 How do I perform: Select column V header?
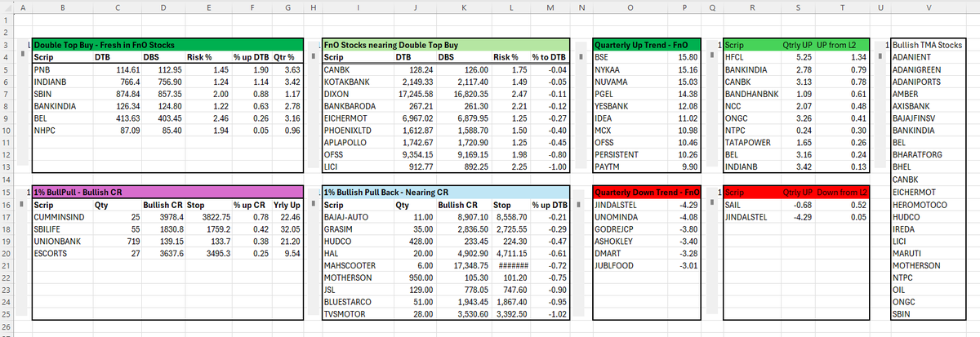click(929, 7)
